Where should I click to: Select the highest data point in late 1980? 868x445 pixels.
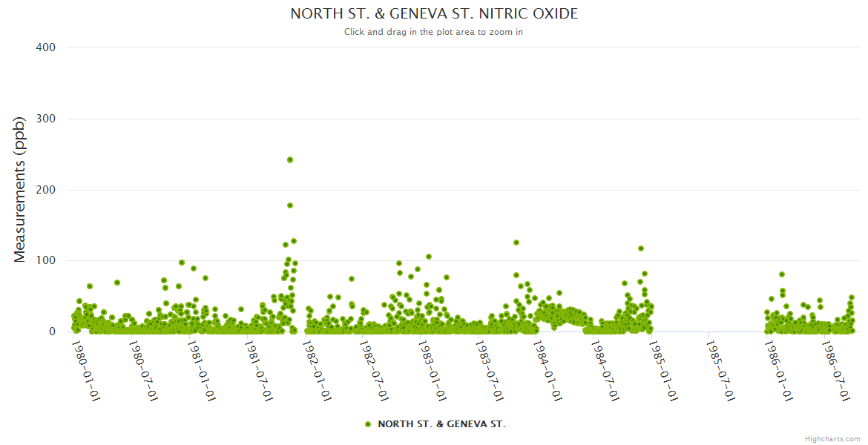(182, 263)
